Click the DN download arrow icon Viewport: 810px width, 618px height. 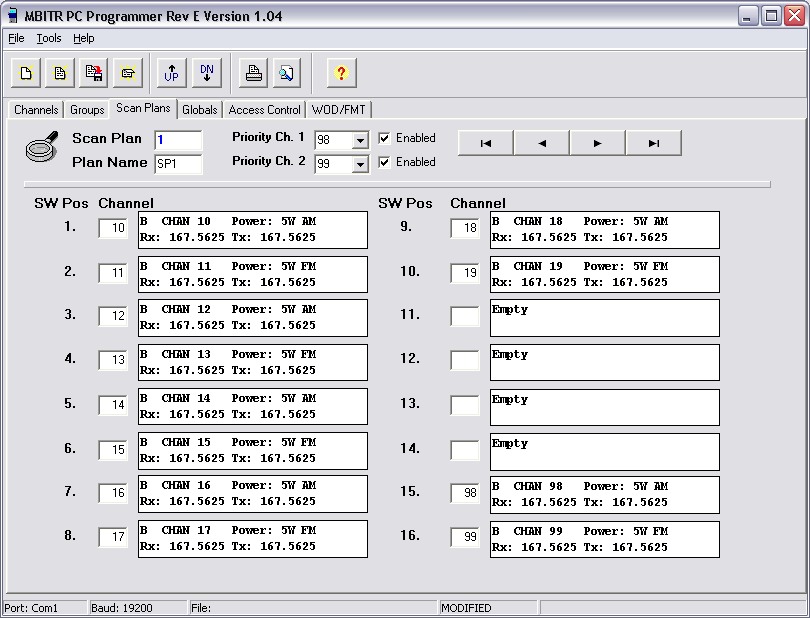click(x=206, y=72)
